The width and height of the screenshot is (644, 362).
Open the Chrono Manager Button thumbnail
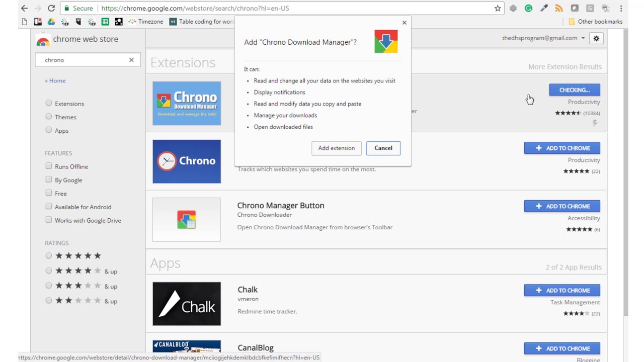click(x=187, y=220)
